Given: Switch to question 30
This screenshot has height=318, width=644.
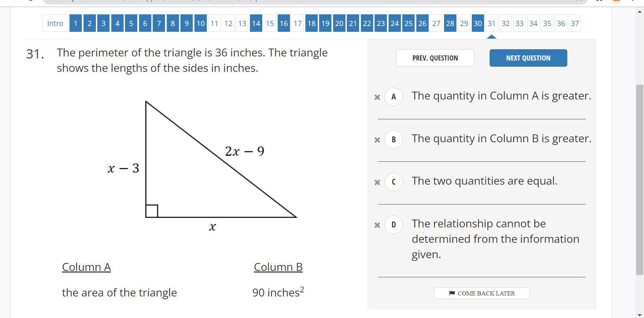Looking at the screenshot, I should [x=478, y=24].
